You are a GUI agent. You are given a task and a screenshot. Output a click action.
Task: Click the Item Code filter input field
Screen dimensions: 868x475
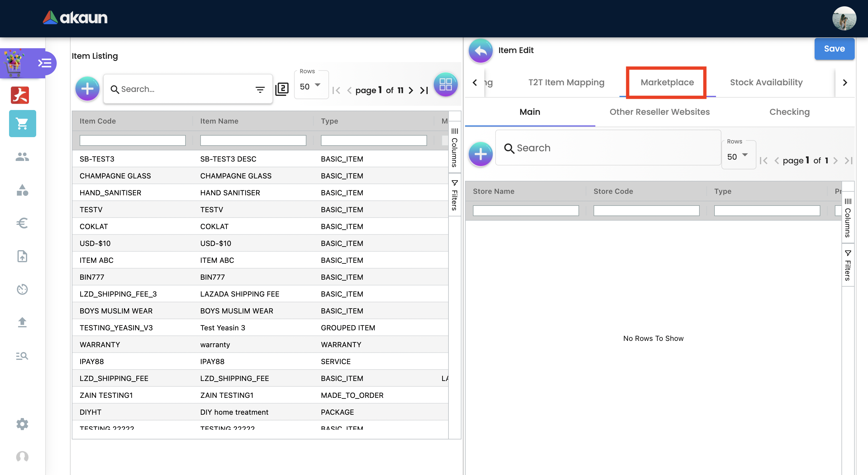pyautogui.click(x=132, y=140)
